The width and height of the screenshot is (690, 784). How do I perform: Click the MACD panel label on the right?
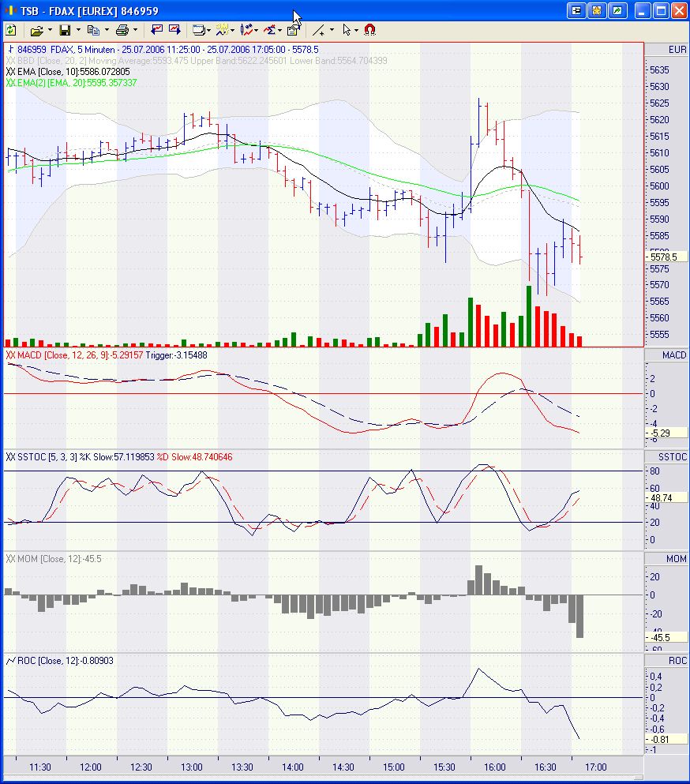673,354
